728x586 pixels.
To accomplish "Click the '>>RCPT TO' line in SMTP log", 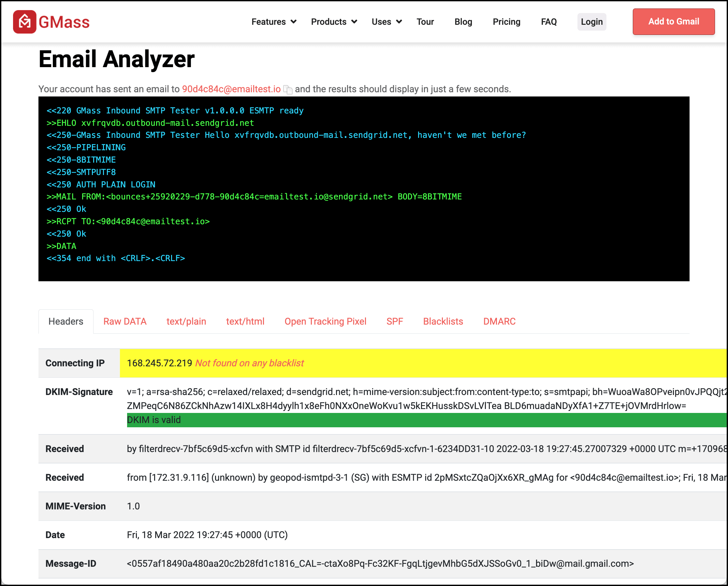I will pyautogui.click(x=128, y=221).
